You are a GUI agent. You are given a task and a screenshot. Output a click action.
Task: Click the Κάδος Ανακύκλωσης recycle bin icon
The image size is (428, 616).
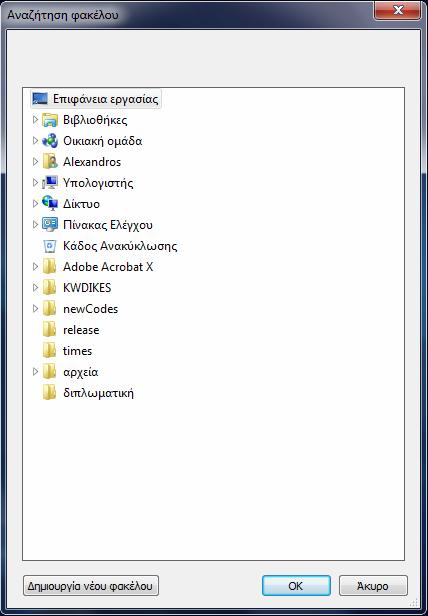[x=50, y=246]
